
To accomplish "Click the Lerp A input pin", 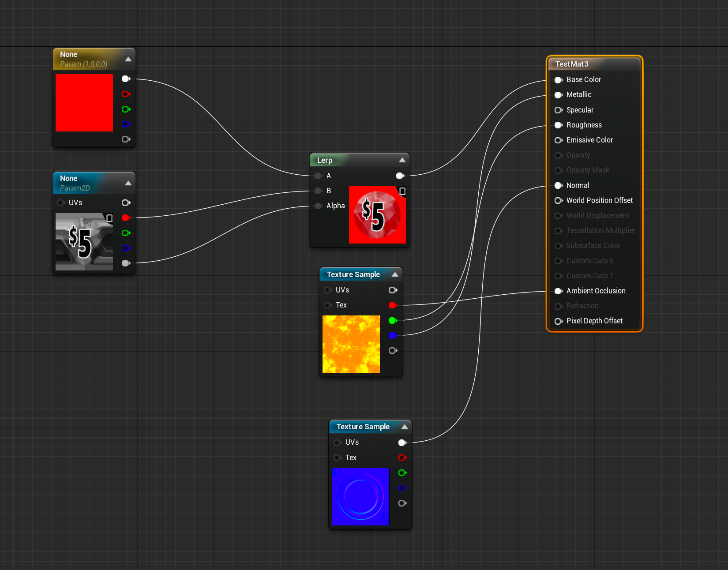I will click(318, 176).
